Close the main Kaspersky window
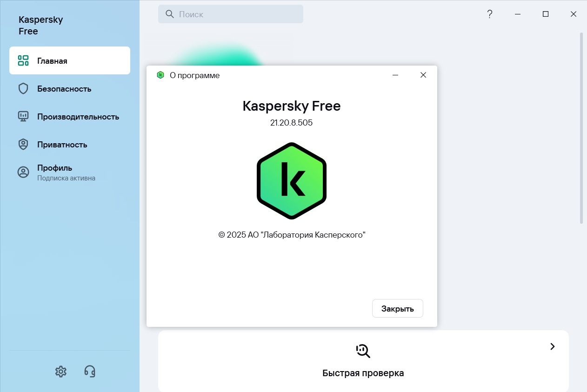Screen dimensions: 587x392 (574, 14)
